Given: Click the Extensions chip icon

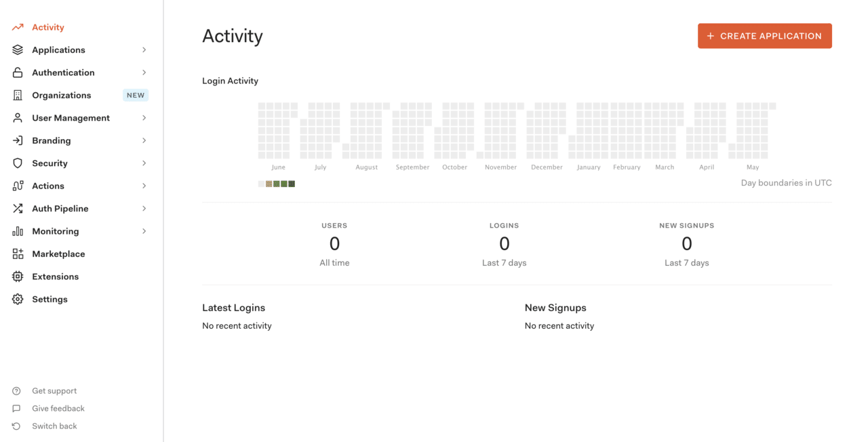Looking at the screenshot, I should coord(18,277).
